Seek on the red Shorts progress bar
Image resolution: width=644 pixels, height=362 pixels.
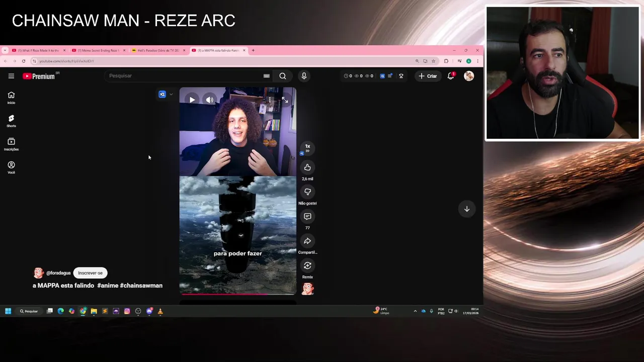tap(237, 294)
